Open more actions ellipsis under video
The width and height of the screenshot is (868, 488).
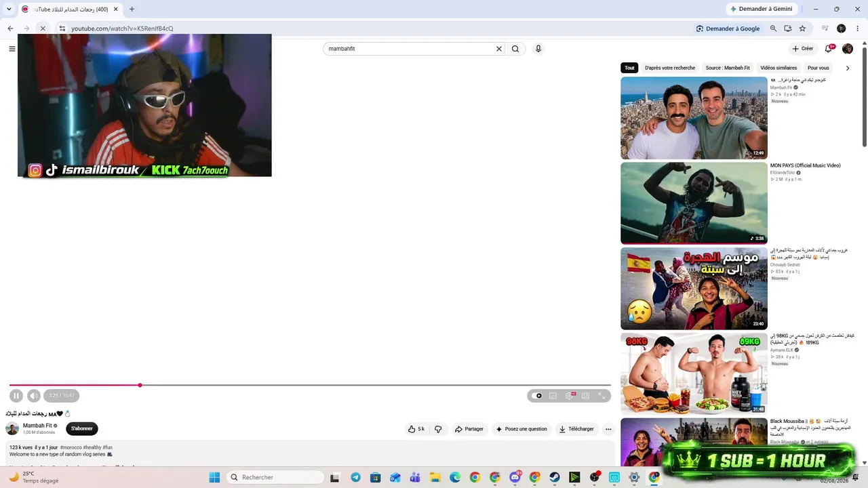[608, 429]
